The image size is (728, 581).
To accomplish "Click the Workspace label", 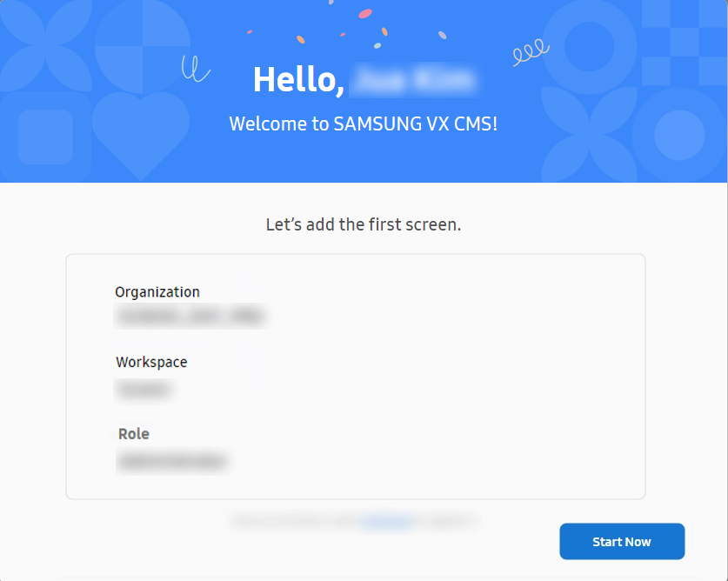I will (151, 362).
